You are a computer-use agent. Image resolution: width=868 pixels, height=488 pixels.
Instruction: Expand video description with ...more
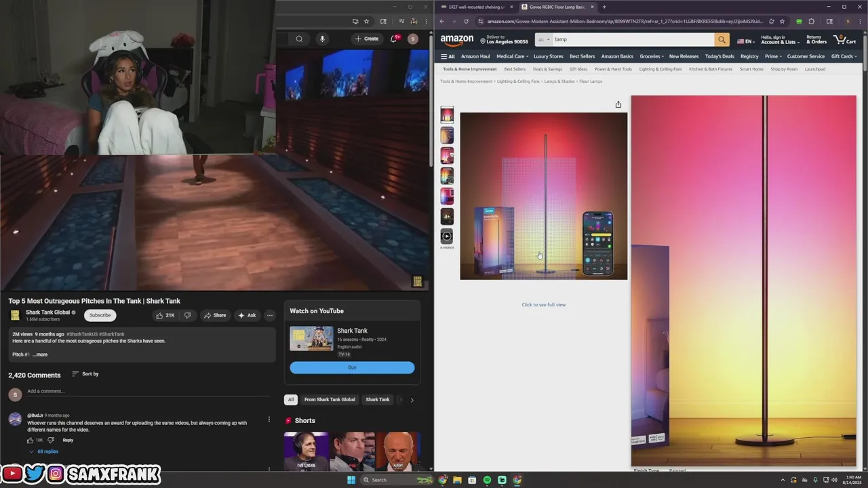pyautogui.click(x=40, y=354)
